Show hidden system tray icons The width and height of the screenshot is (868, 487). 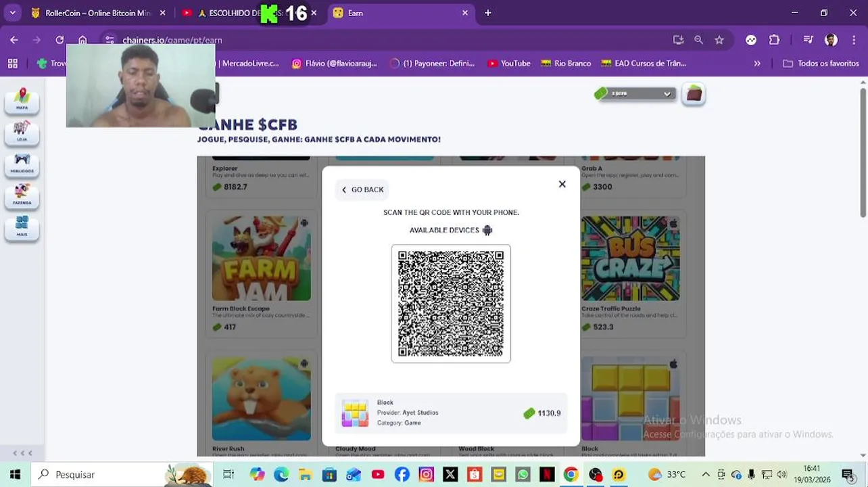click(x=706, y=474)
